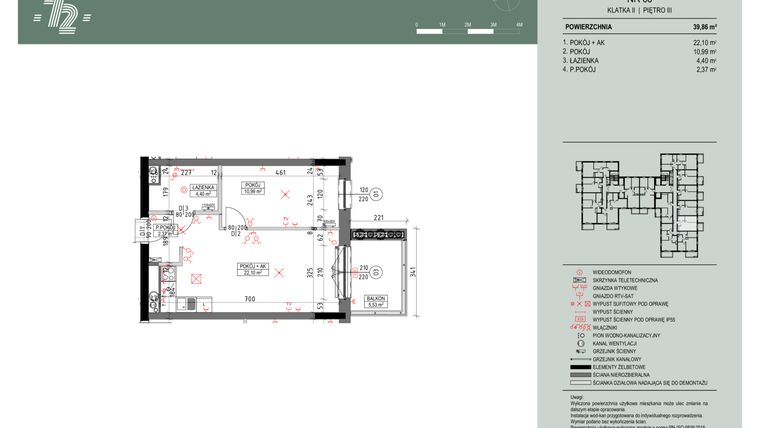Click the Grzejnik ścienny legend symbol
Screen dimensions: 760x428
580,351
